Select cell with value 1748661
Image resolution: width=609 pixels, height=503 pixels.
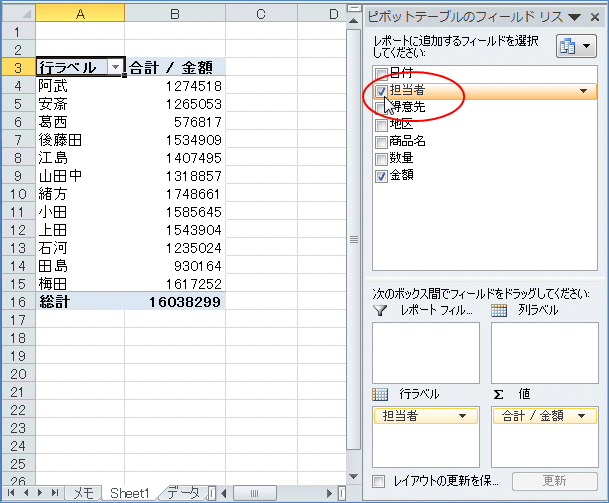[175, 194]
